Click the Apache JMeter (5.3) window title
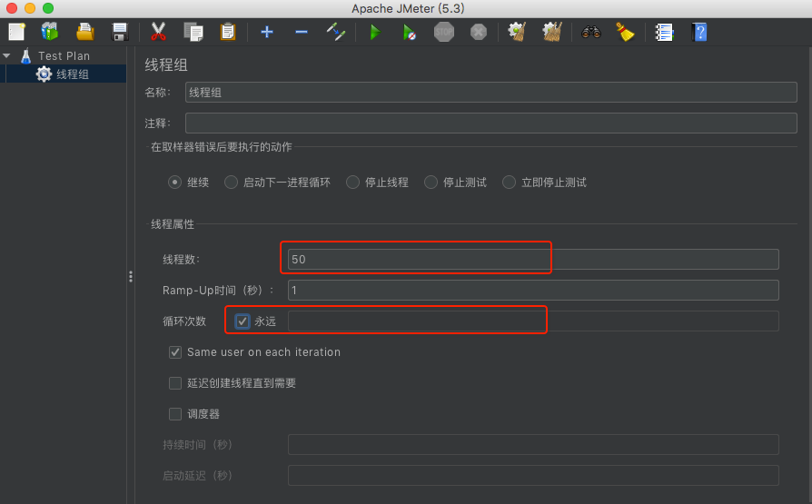Viewport: 812px width, 504px height. pos(408,9)
